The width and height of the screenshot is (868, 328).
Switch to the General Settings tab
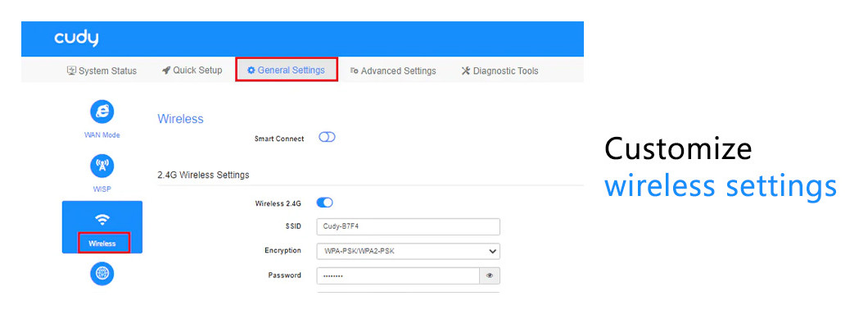pyautogui.click(x=286, y=71)
